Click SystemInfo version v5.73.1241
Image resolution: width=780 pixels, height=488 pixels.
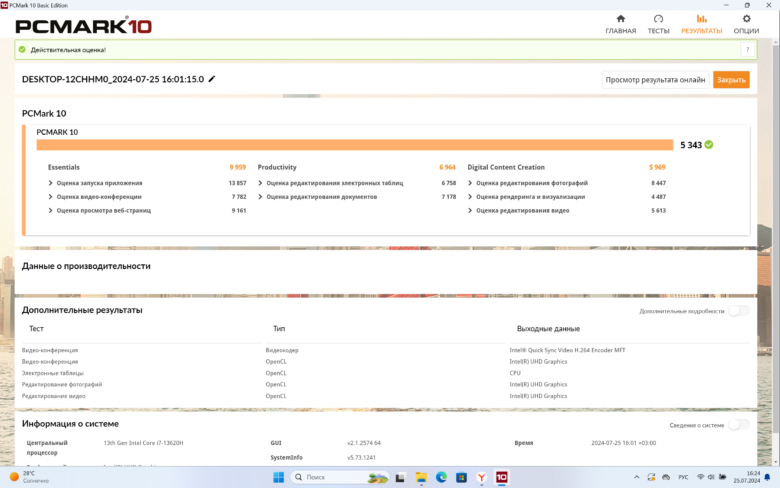pyautogui.click(x=361, y=458)
